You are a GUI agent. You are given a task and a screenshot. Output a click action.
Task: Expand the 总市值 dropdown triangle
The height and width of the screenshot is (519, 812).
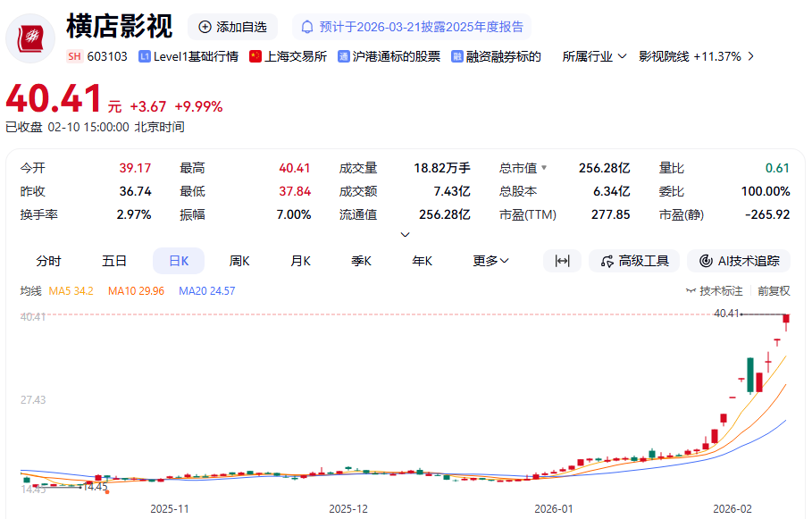(544, 168)
